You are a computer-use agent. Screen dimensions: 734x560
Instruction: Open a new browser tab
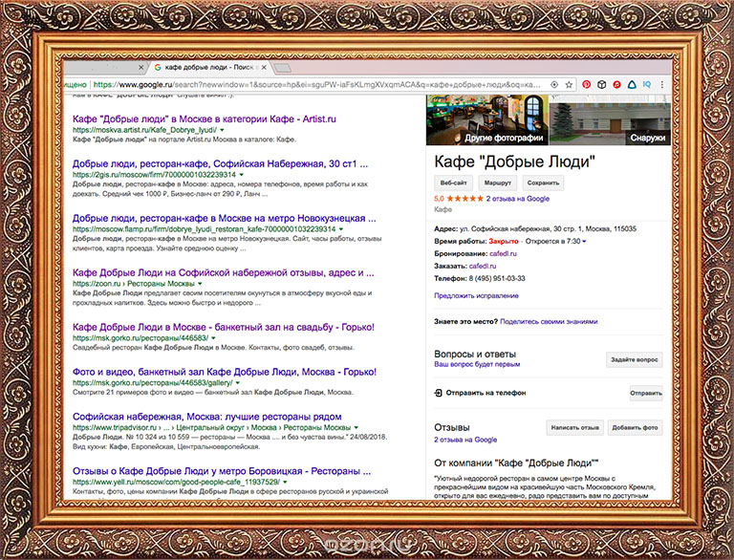[283, 68]
